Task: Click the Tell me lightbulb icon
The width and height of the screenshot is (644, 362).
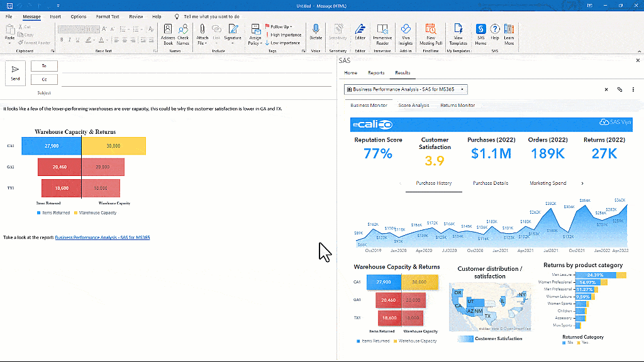Action: [x=177, y=17]
